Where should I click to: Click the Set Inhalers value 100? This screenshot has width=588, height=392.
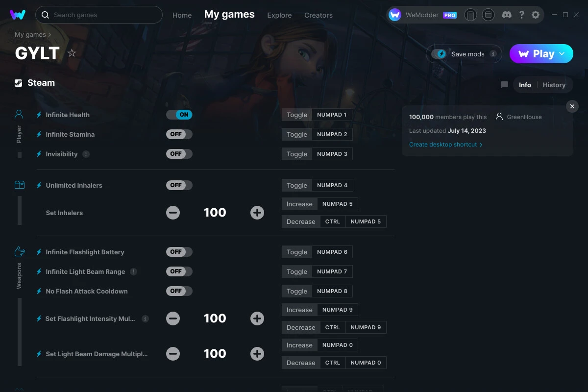coord(215,213)
